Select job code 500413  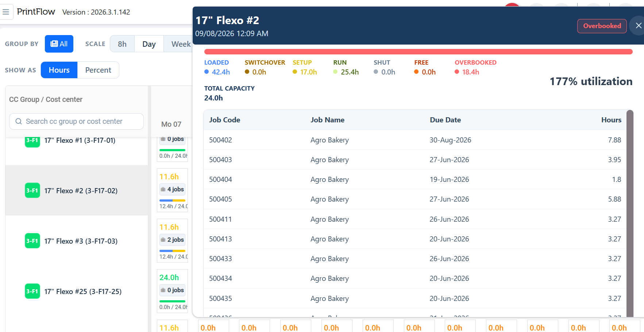click(220, 239)
